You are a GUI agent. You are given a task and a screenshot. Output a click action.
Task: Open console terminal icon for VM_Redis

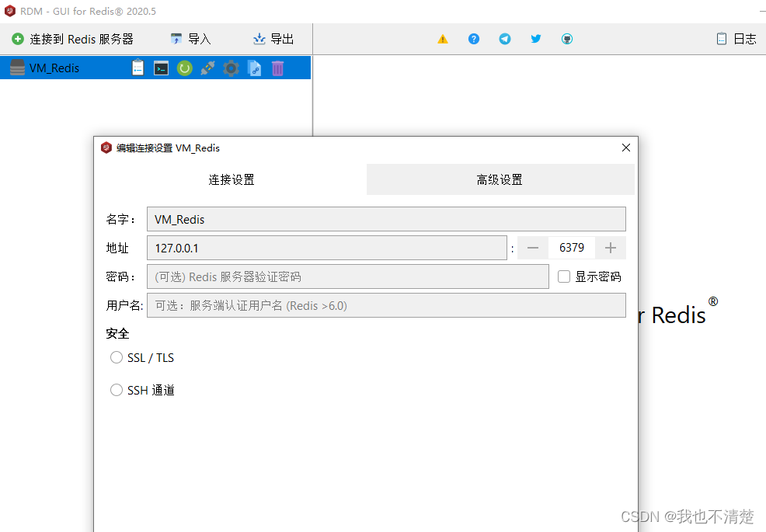[x=162, y=68]
